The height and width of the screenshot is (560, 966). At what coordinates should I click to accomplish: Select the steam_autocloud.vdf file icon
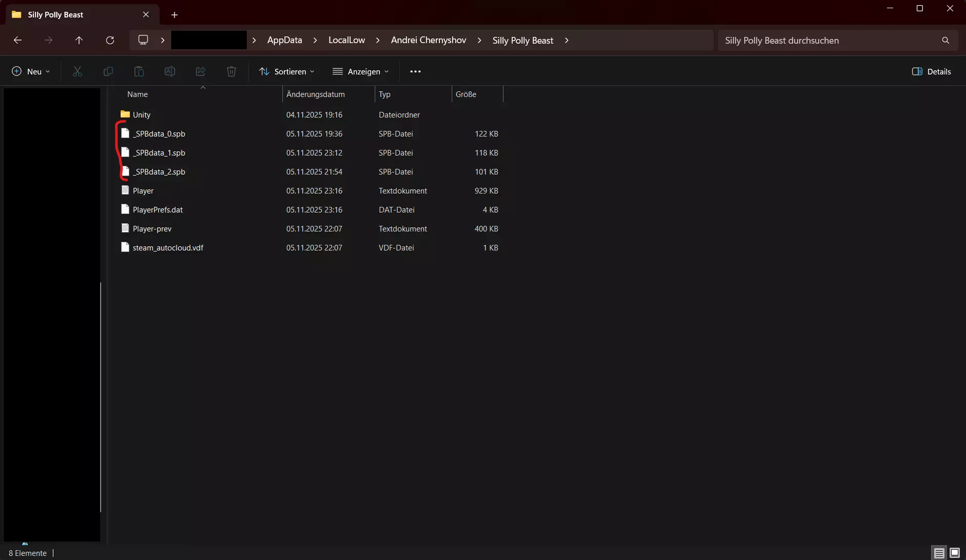pyautogui.click(x=125, y=247)
